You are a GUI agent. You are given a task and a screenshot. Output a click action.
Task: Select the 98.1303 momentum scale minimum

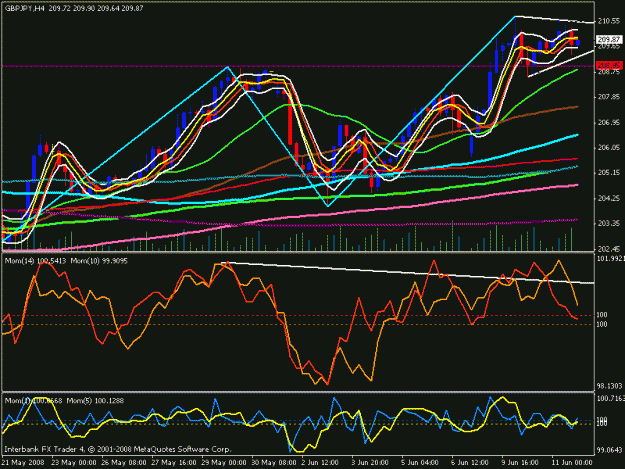[x=609, y=386]
